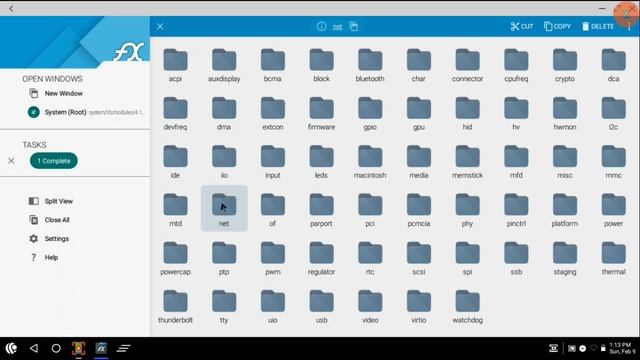The image size is (640, 360).
Task: Open the scsi folder
Action: [x=419, y=258]
